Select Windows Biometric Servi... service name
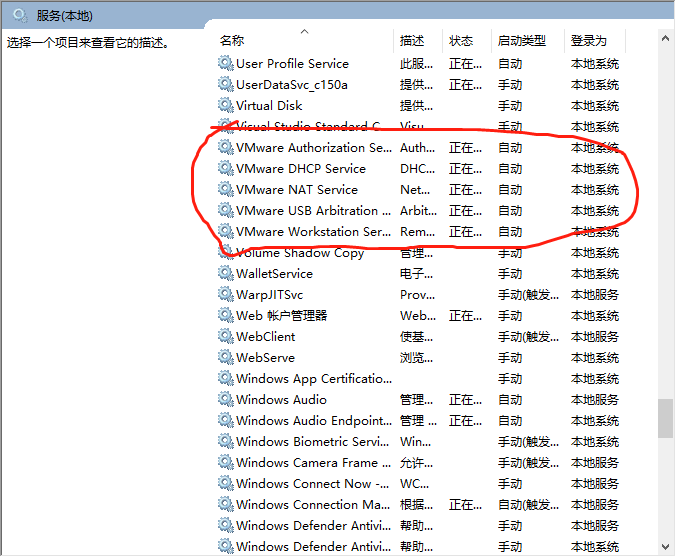Screen dimensions: 676x557 [313, 441]
